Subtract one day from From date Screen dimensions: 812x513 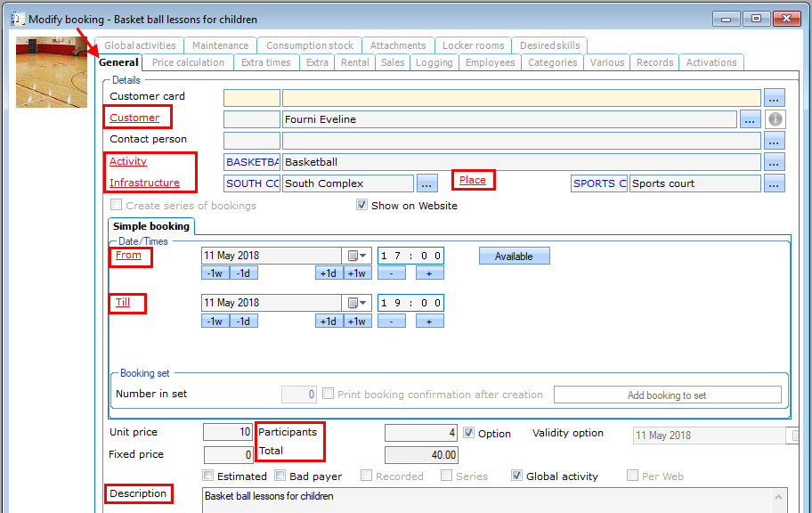click(243, 273)
